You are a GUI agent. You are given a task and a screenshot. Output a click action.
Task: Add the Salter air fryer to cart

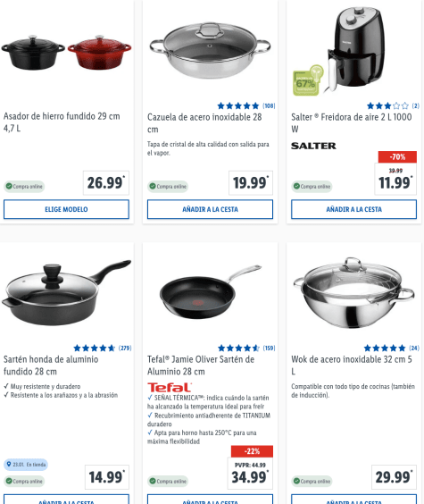click(353, 209)
